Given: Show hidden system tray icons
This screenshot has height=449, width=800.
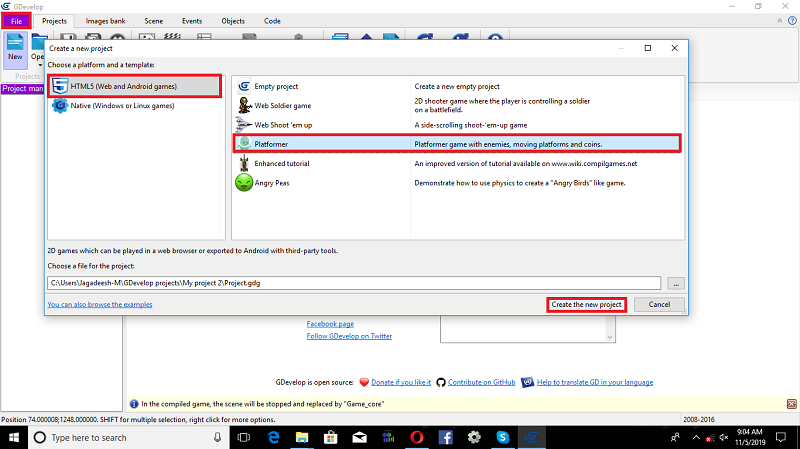Looking at the screenshot, I should [696, 438].
